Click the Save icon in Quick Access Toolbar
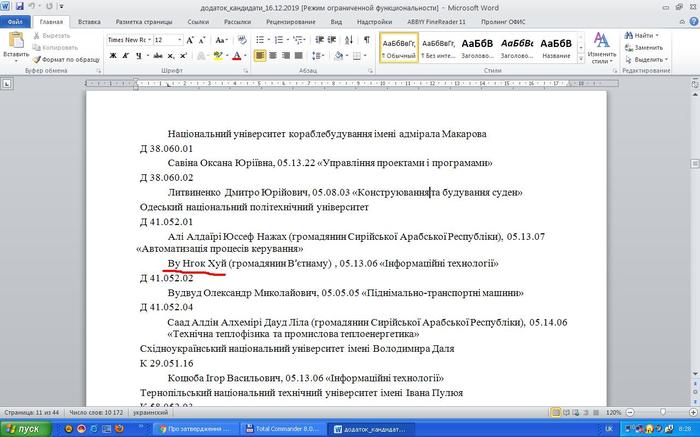The width and height of the screenshot is (700, 437). (x=20, y=6)
